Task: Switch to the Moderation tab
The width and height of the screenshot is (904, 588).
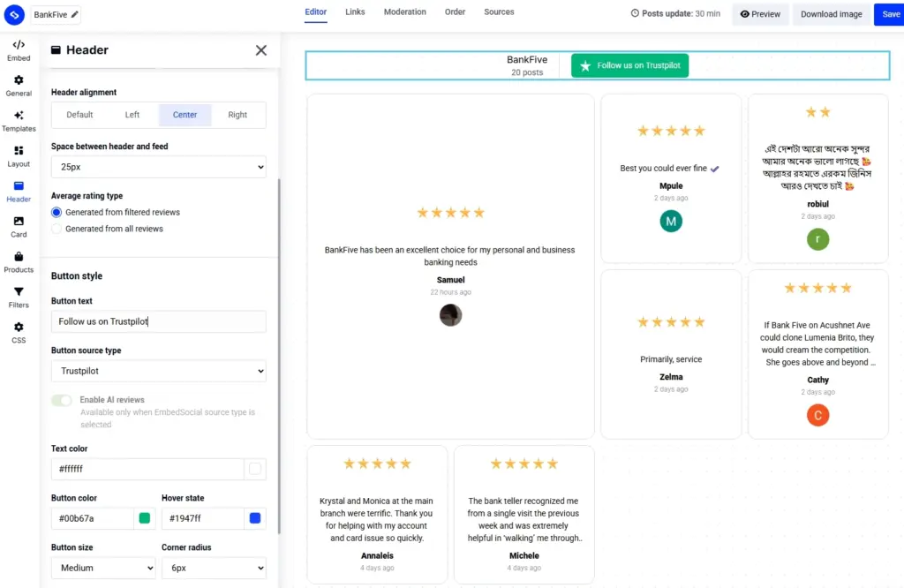Action: 404,11
